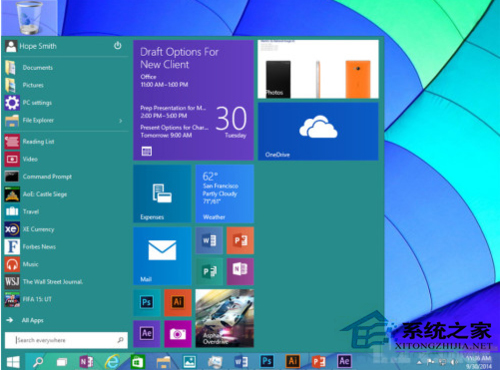Click magnifier icon in search box

coord(120,340)
